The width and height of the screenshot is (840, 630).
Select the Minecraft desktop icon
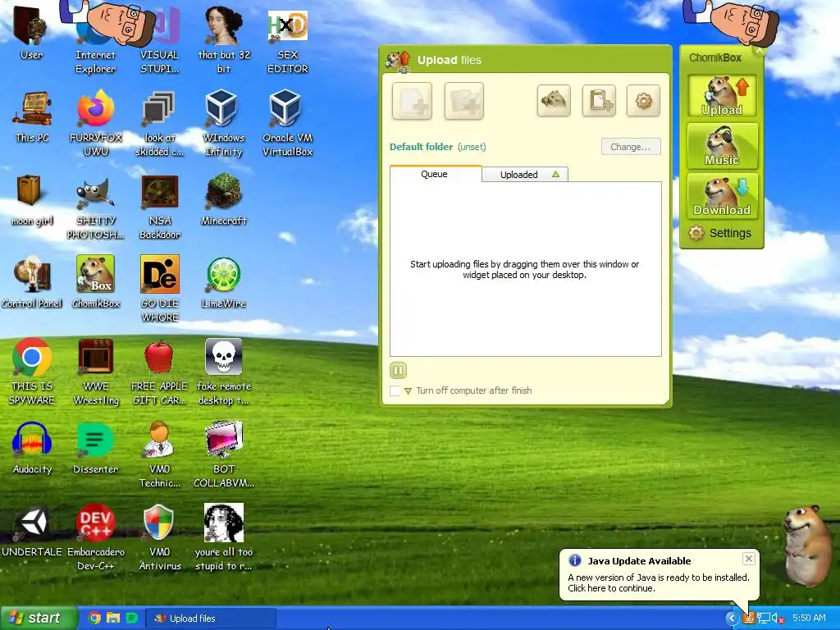(224, 199)
